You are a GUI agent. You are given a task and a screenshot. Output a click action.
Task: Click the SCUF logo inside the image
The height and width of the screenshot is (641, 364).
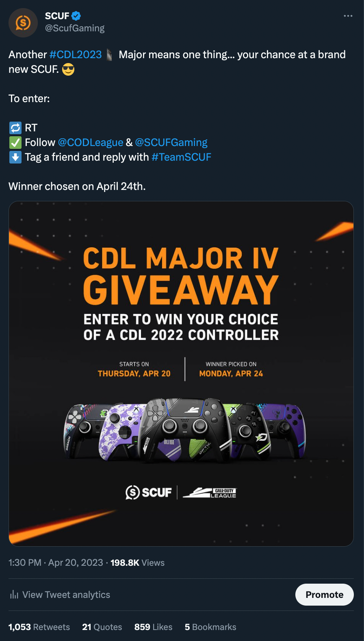(149, 493)
